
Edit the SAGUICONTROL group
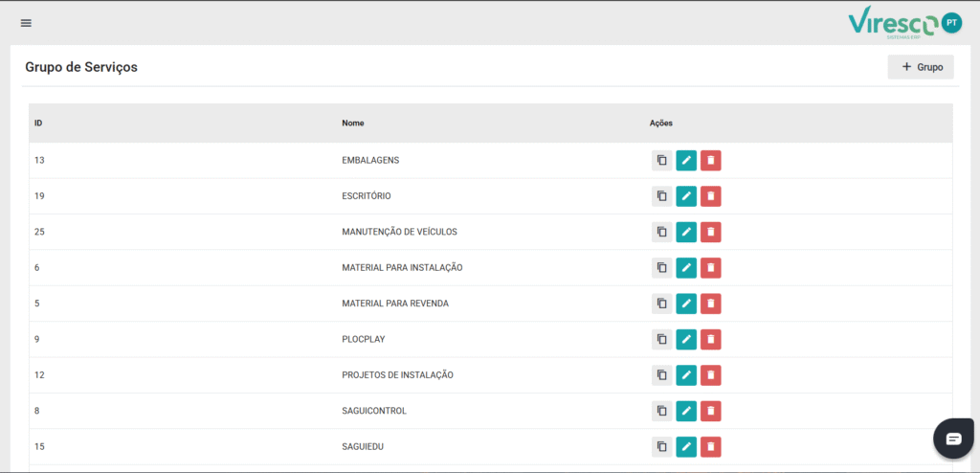[686, 411]
